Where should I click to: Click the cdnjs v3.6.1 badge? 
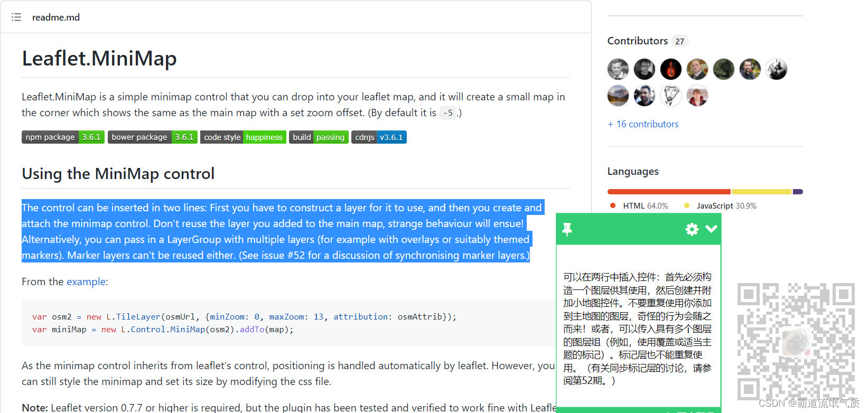[379, 137]
